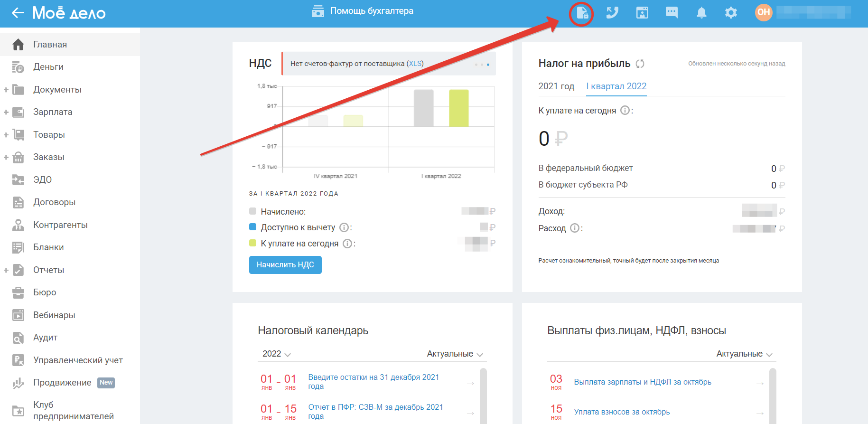
Task: Click the Моё дело logo
Action: 69,13
